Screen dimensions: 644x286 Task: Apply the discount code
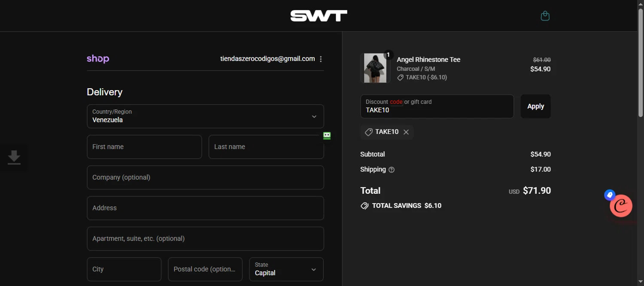[535, 106]
